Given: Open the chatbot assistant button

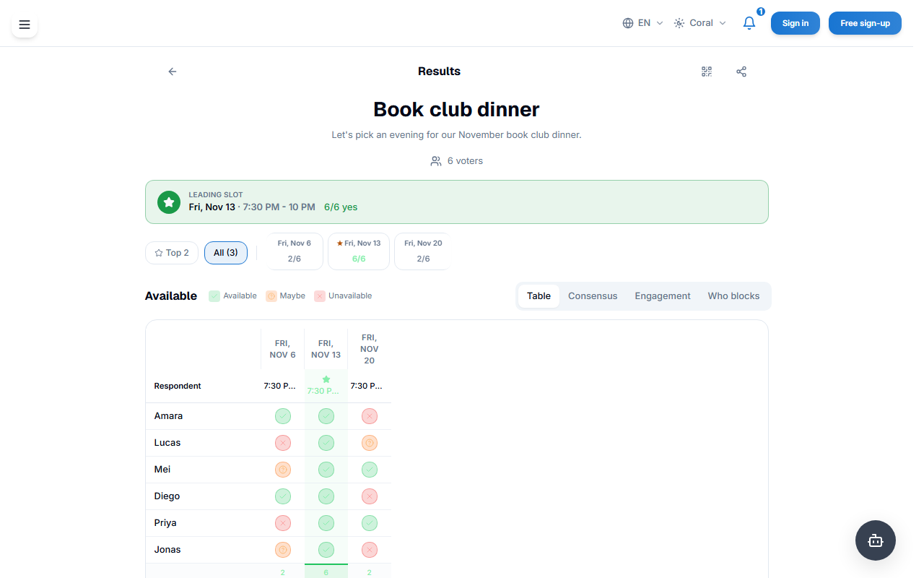Looking at the screenshot, I should point(876,540).
